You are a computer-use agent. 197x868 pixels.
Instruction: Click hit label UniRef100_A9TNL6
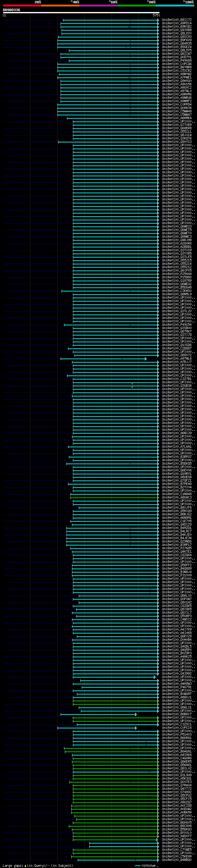(x=177, y=358)
